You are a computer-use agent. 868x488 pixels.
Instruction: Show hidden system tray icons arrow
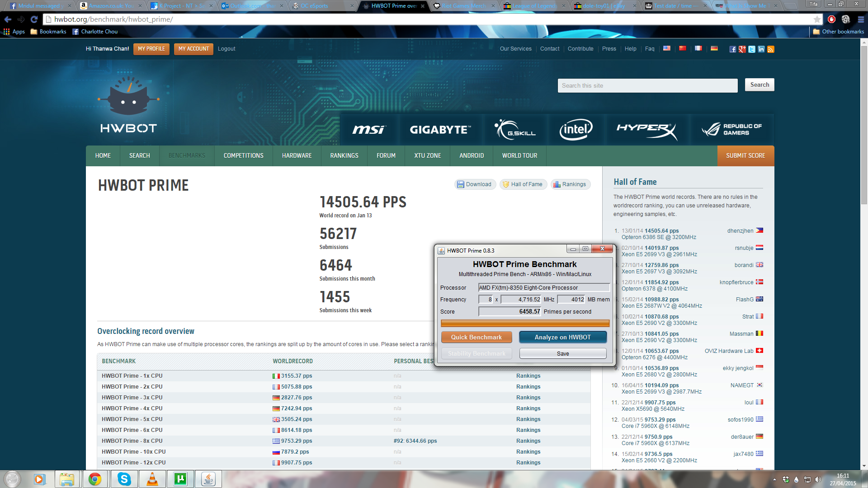tap(774, 479)
